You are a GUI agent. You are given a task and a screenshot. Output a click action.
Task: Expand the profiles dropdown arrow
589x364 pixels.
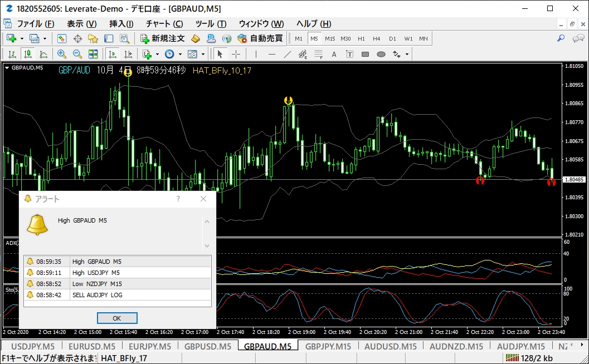click(45, 38)
